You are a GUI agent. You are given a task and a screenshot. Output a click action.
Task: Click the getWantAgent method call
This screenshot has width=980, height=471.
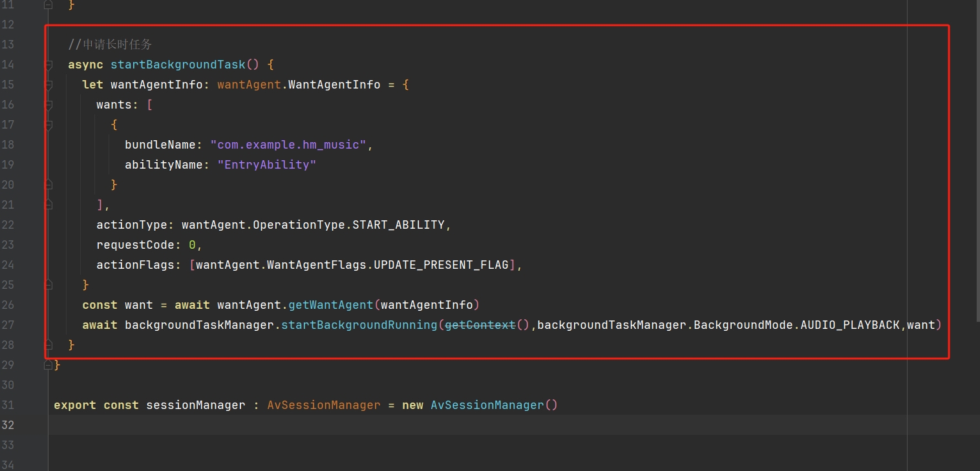coord(330,305)
